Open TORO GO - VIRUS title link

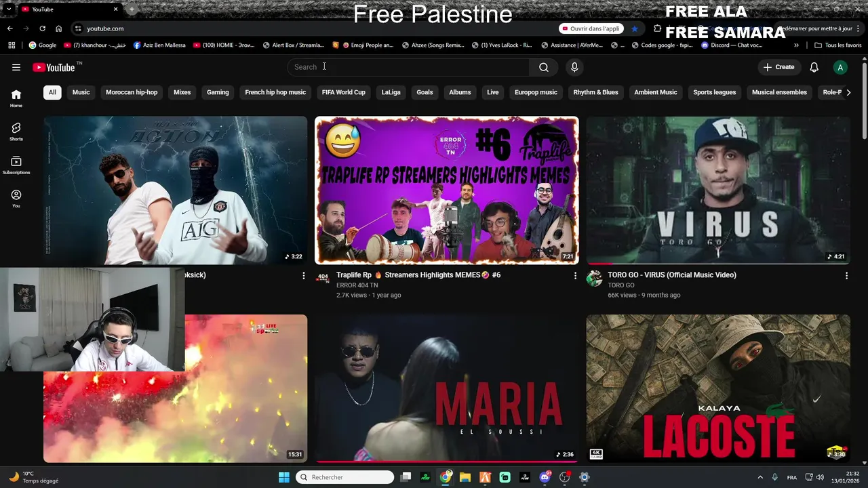click(672, 275)
